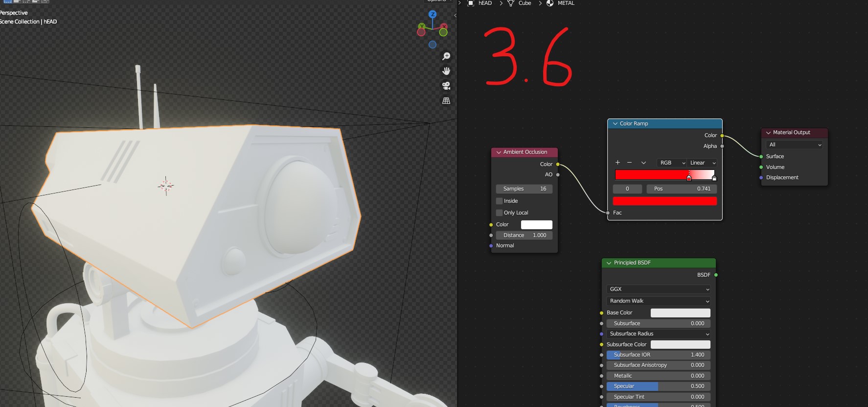This screenshot has height=407, width=868.
Task: Open the Ambient Occlusion white color swatch
Action: (537, 224)
